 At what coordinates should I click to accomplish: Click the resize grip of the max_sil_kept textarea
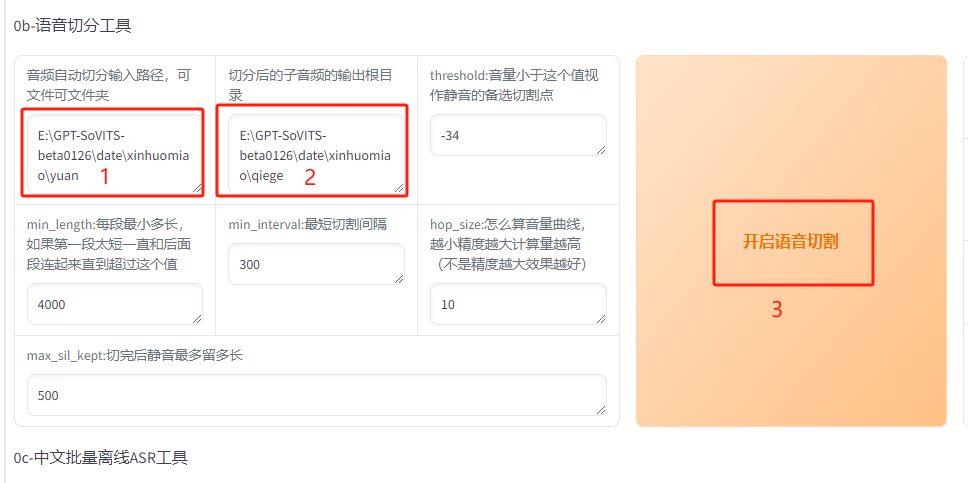[x=601, y=410]
